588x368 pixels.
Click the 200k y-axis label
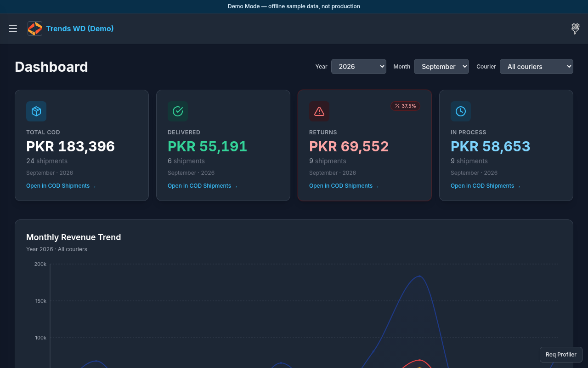click(40, 264)
